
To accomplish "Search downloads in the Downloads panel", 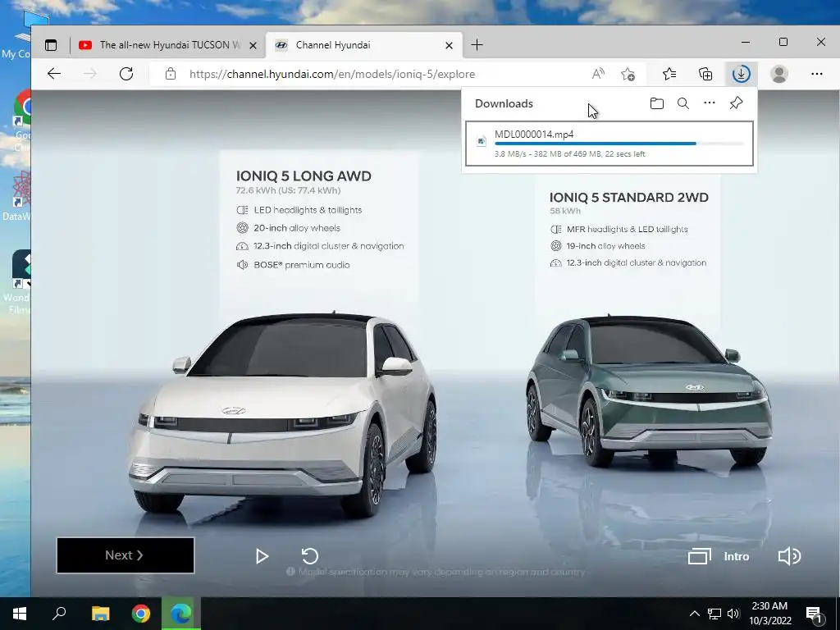I will pyautogui.click(x=683, y=103).
